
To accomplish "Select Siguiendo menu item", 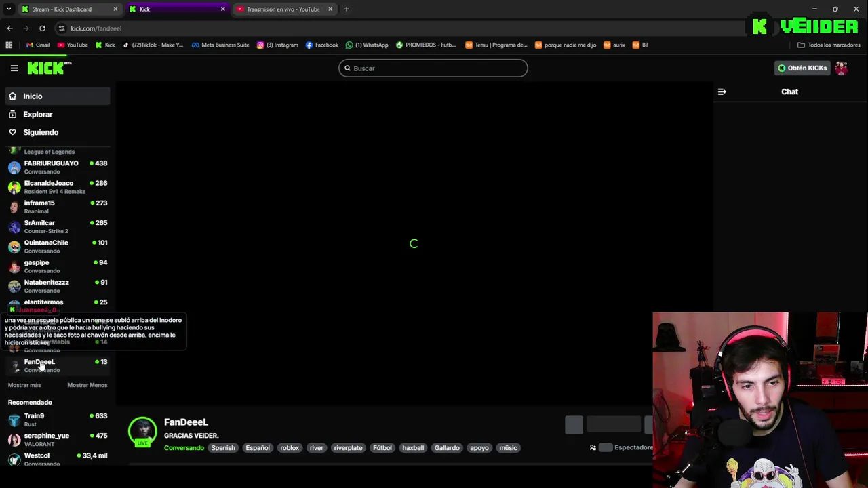I will point(58,132).
